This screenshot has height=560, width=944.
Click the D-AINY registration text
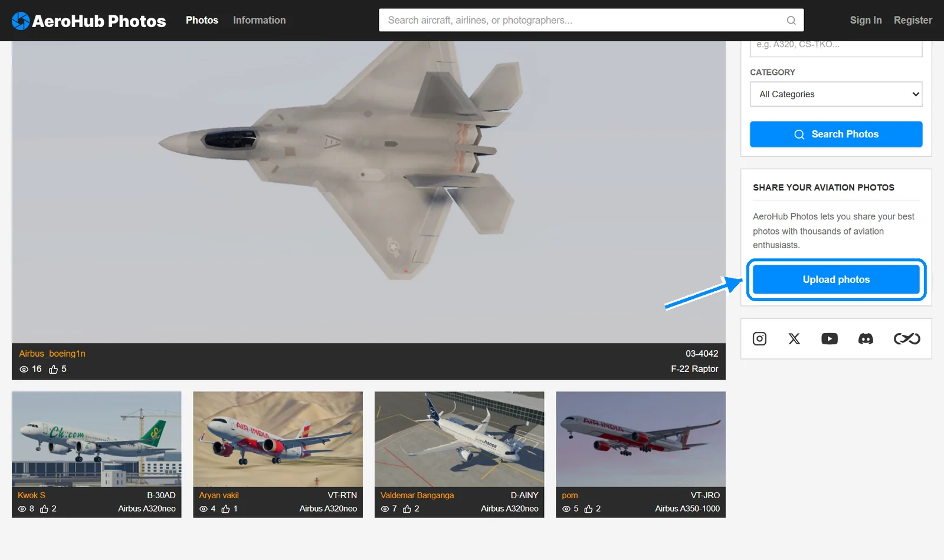[525, 495]
